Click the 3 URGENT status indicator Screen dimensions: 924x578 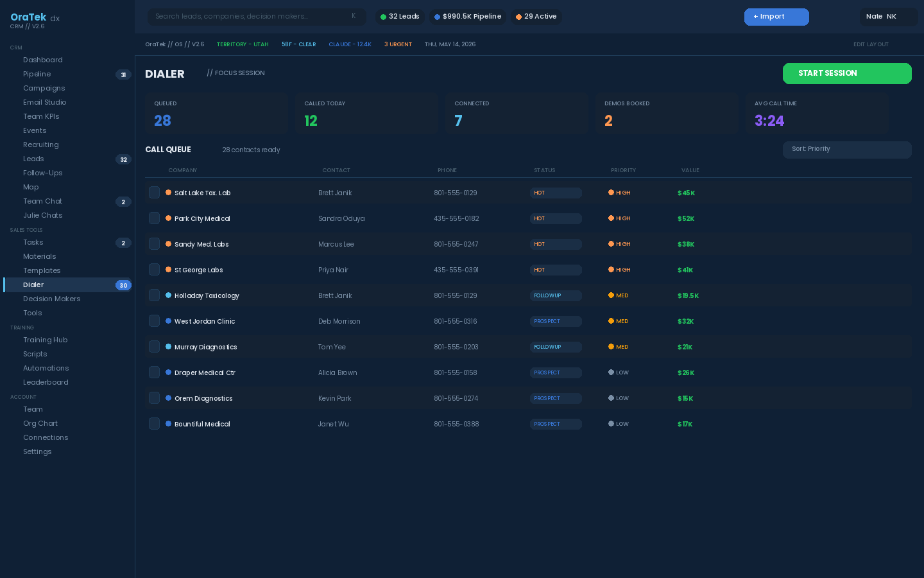(x=398, y=44)
